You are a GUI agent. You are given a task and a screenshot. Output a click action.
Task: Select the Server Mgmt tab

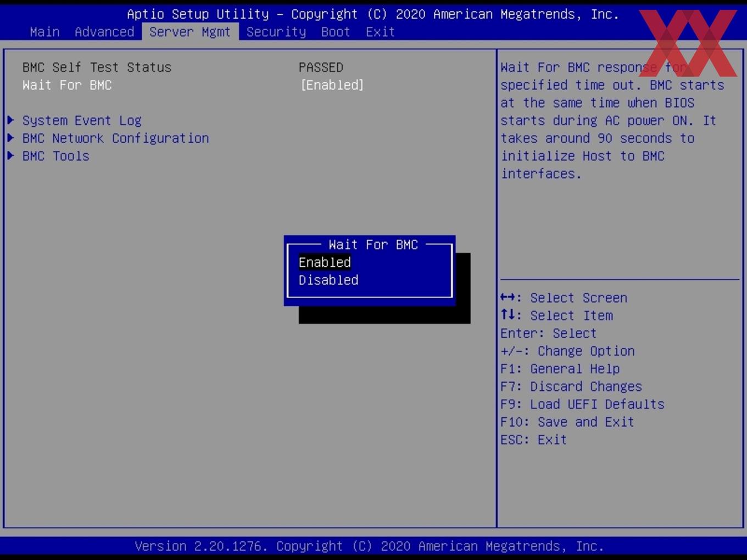190,32
